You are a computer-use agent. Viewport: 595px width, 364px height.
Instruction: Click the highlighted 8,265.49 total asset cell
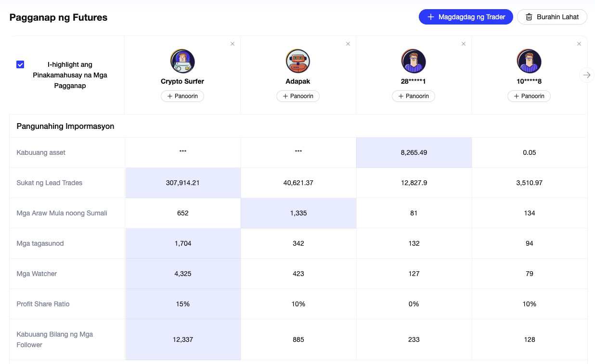tap(414, 152)
